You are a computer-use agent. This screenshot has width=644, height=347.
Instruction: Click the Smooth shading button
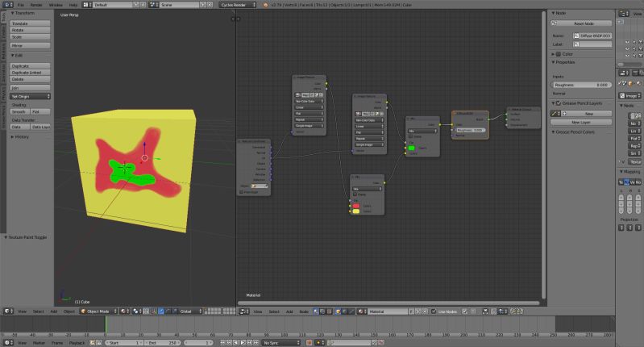click(19, 111)
